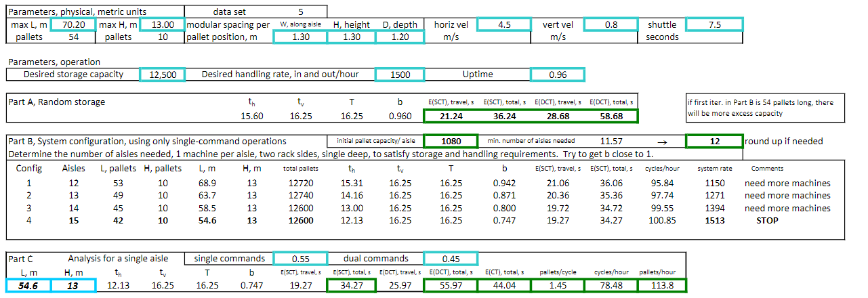Click the rounded-up aisles cell beside the arrow
The image size is (868, 298).
click(x=715, y=141)
